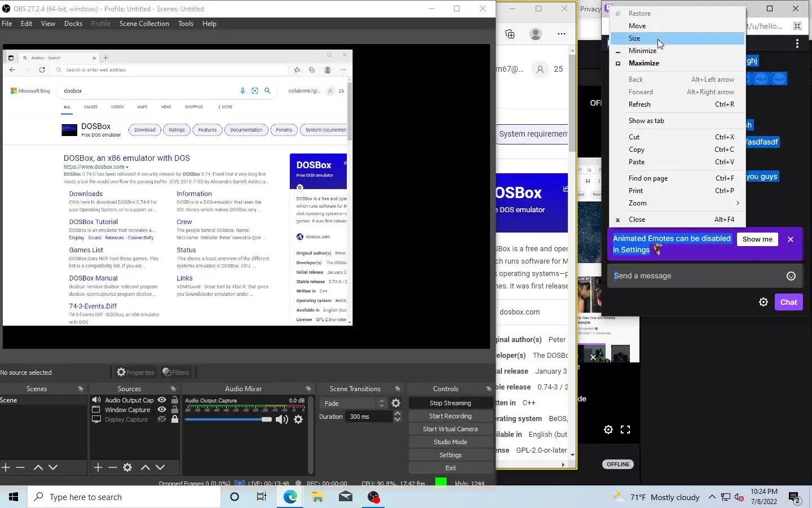
Task: Open source properties gear in Sources panel
Action: pos(127,467)
